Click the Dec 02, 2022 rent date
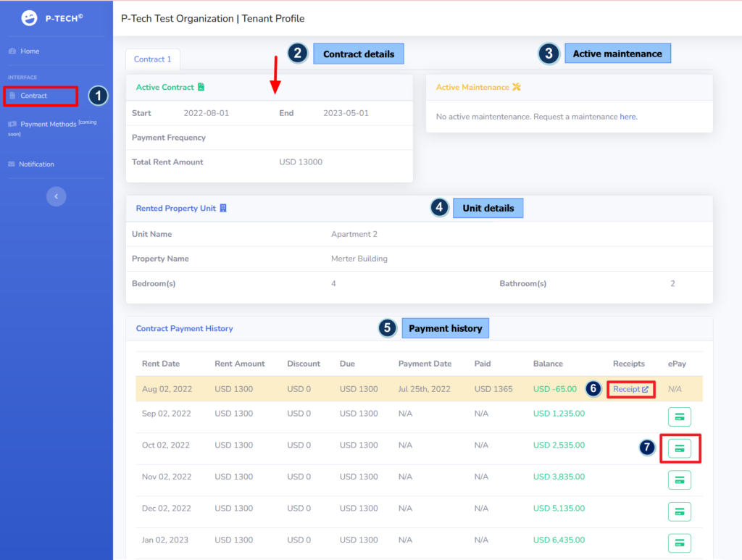 pos(167,509)
